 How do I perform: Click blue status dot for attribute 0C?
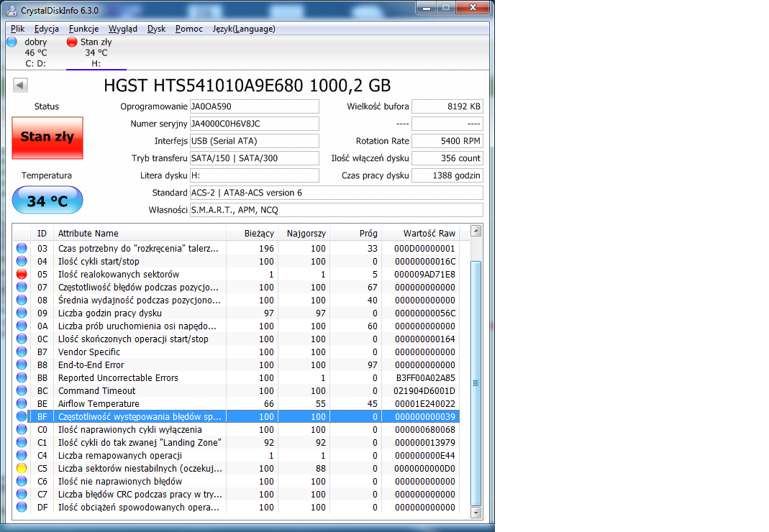pos(22,339)
